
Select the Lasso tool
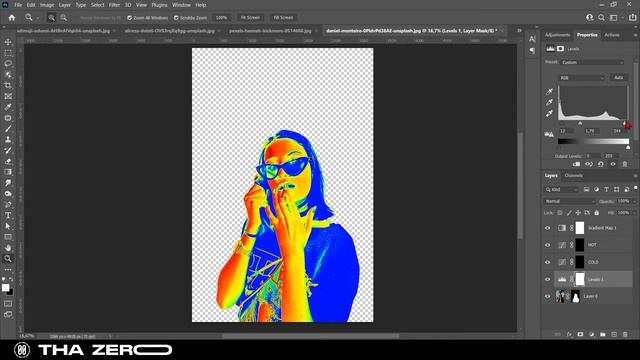point(8,64)
